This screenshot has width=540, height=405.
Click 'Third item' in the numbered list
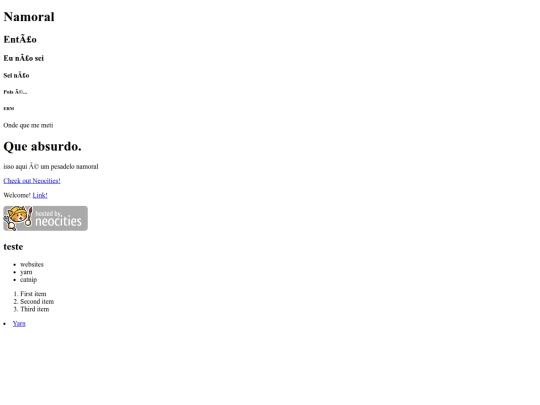tap(34, 309)
